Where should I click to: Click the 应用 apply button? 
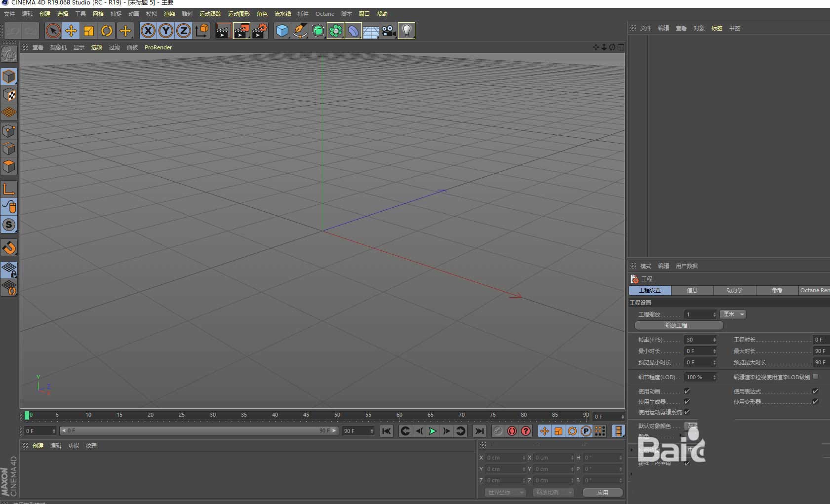(x=602, y=492)
